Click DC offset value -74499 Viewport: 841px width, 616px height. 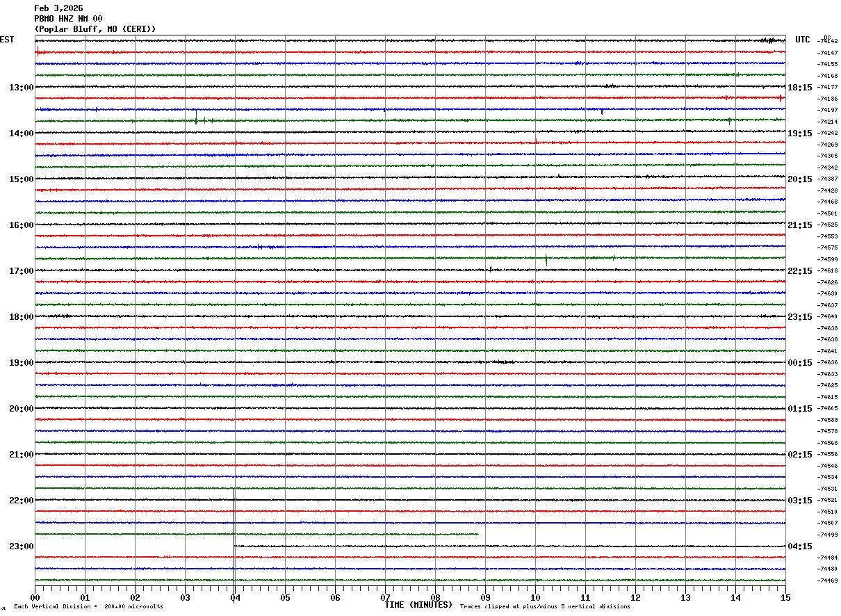click(828, 535)
